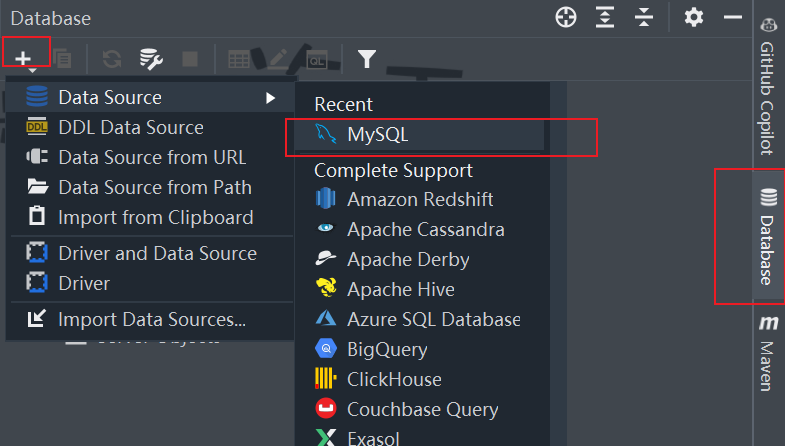
Task: Expand the Data Source submenu arrow
Action: click(x=270, y=98)
